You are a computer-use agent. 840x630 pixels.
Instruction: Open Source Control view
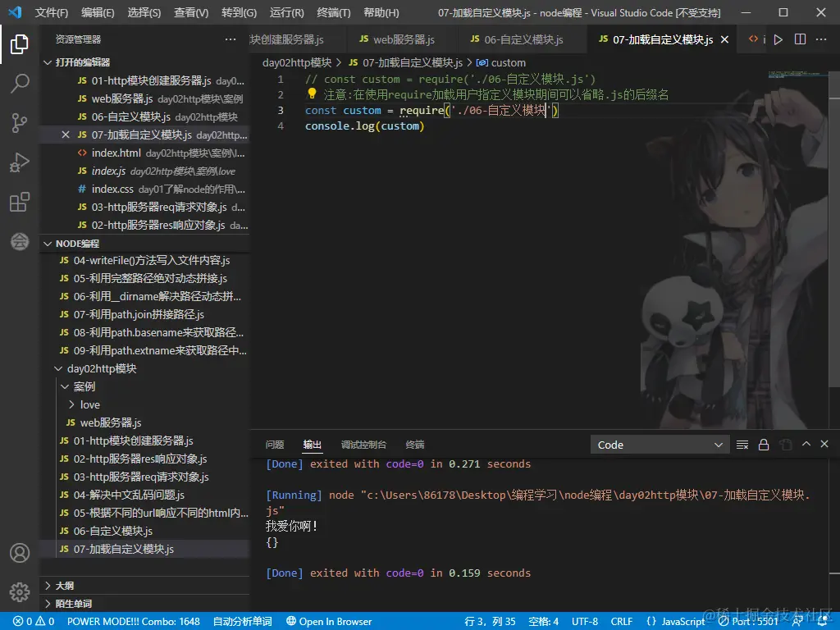(x=20, y=123)
